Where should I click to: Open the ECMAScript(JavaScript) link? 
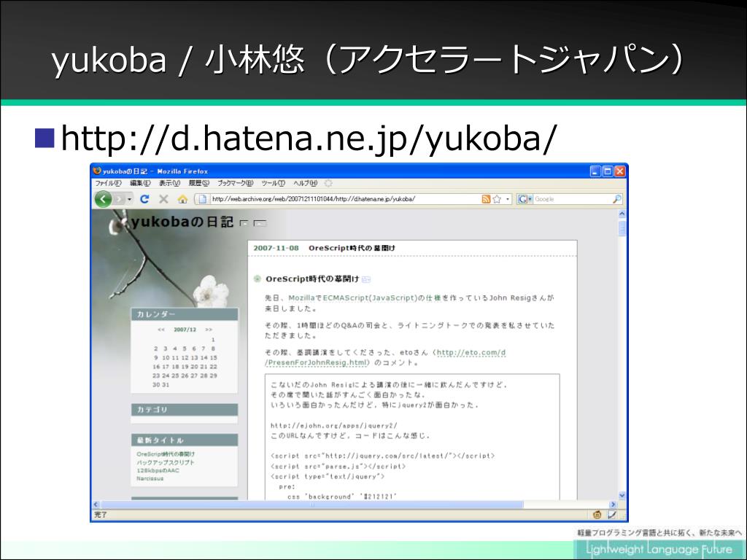point(370,298)
